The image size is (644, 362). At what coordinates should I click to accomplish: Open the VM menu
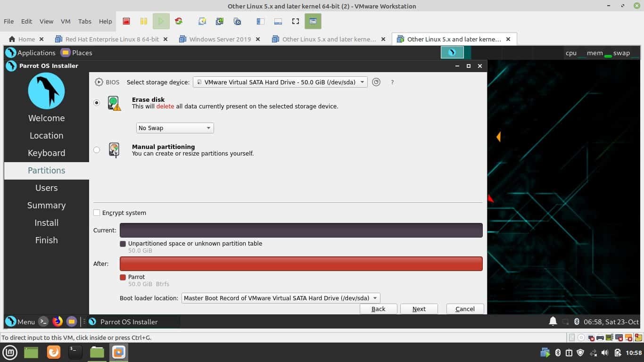click(x=66, y=21)
